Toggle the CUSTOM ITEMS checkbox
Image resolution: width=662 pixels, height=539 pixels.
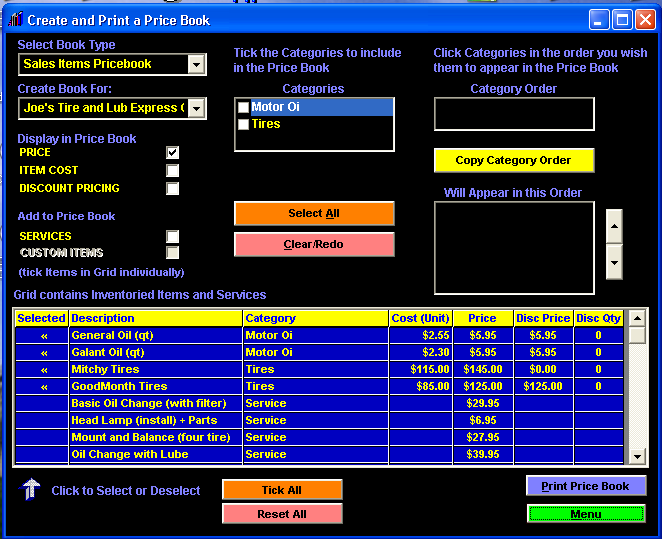172,252
